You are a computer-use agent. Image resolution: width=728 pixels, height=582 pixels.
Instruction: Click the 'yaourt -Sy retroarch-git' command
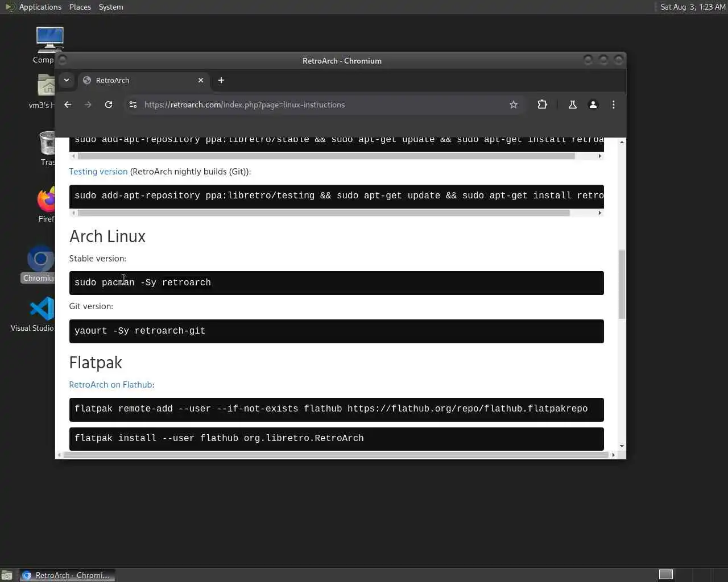140,331
